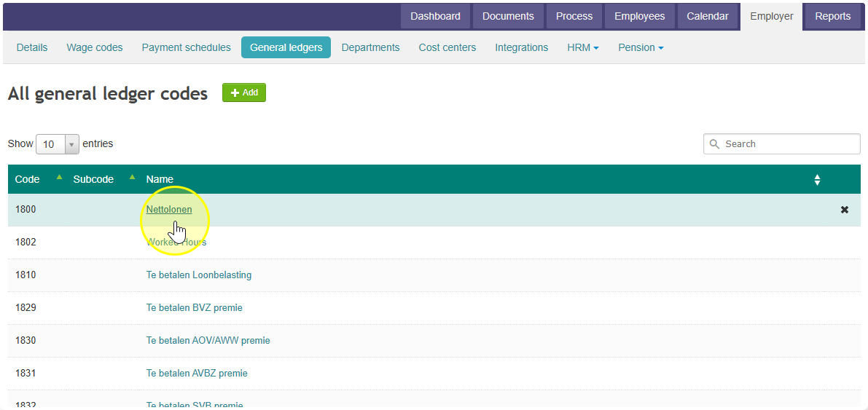Viewport: 868px width, 410px height.
Task: Open Payment schedules section
Action: [186, 47]
